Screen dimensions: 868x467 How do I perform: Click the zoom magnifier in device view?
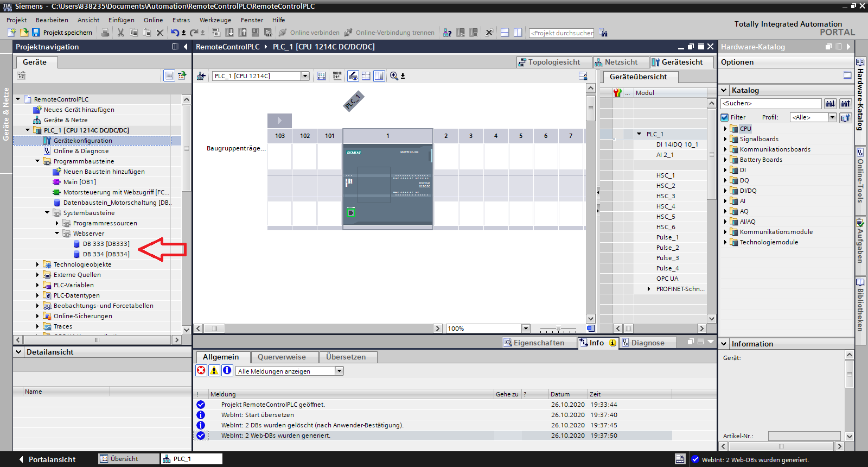(x=394, y=76)
